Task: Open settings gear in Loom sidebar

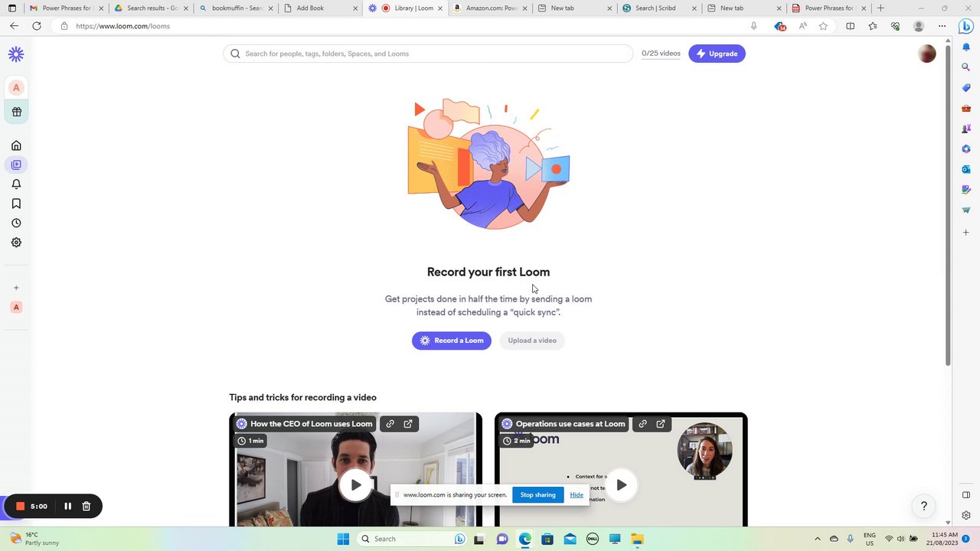Action: pyautogui.click(x=16, y=243)
